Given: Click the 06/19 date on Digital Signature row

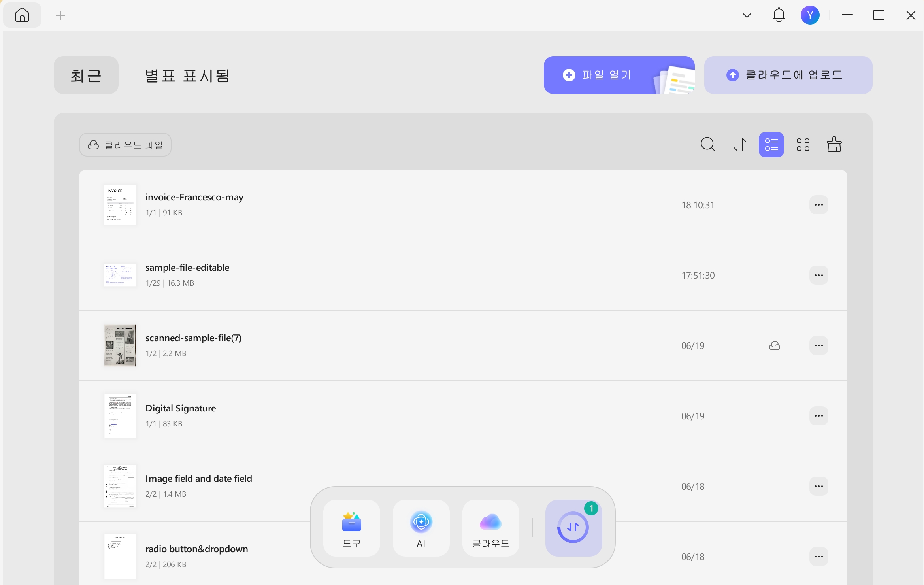Looking at the screenshot, I should coord(693,416).
